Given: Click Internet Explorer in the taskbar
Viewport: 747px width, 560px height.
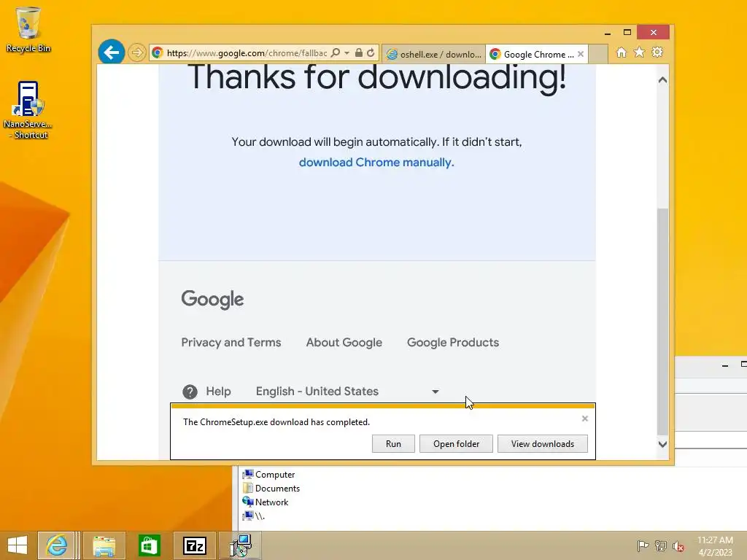Looking at the screenshot, I should (x=57, y=545).
